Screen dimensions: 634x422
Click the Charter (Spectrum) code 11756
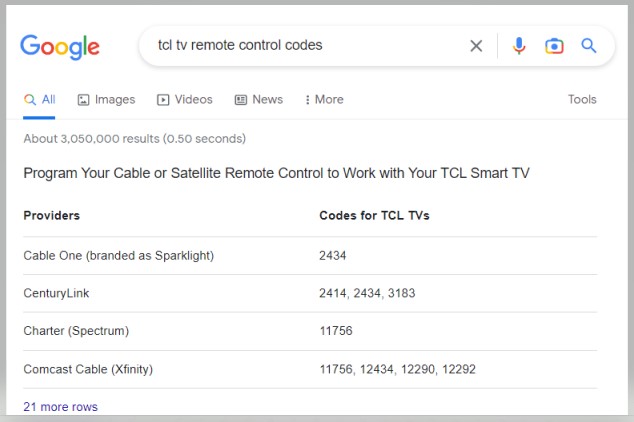pyautogui.click(x=336, y=331)
